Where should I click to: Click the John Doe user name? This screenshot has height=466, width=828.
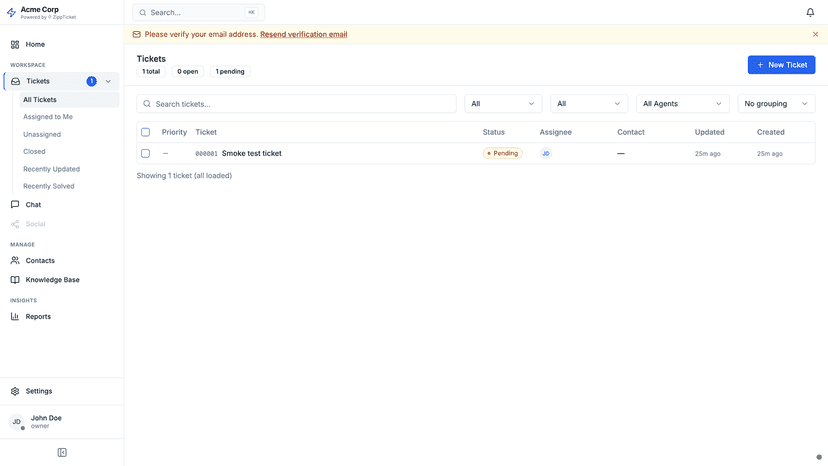46,418
